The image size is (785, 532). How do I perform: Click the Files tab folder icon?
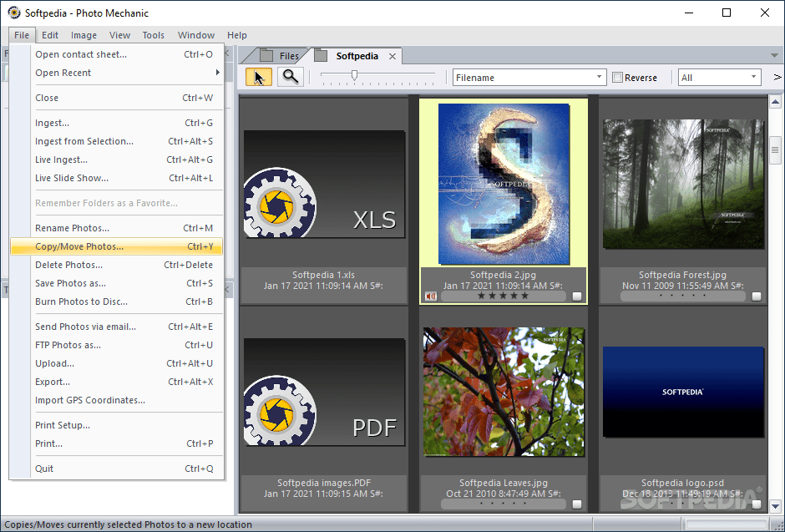(x=265, y=55)
